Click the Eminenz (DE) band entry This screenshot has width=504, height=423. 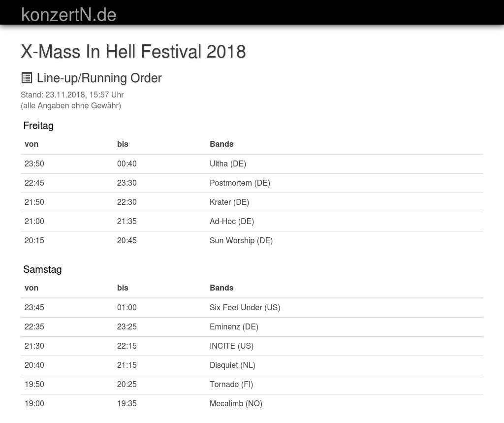tap(234, 327)
